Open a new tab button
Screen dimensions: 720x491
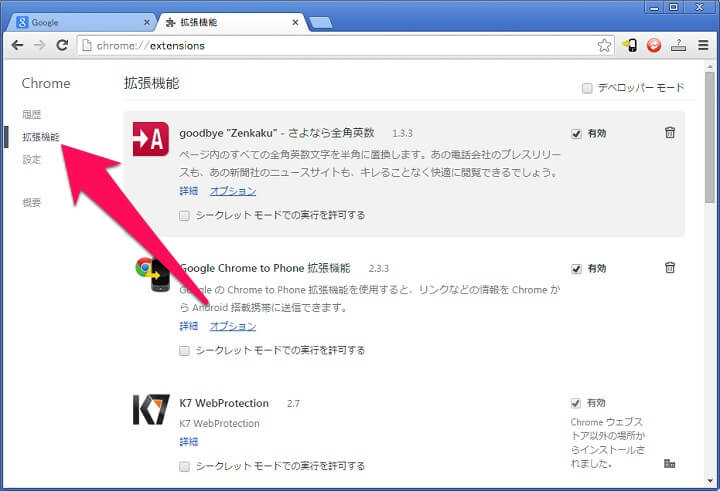pyautogui.click(x=321, y=23)
